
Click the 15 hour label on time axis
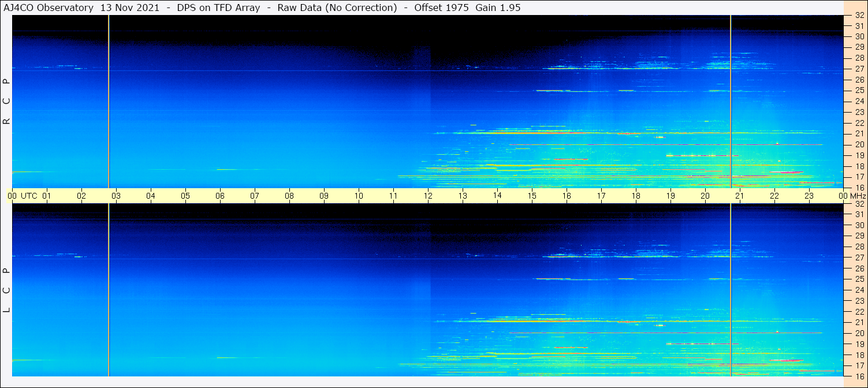[532, 196]
